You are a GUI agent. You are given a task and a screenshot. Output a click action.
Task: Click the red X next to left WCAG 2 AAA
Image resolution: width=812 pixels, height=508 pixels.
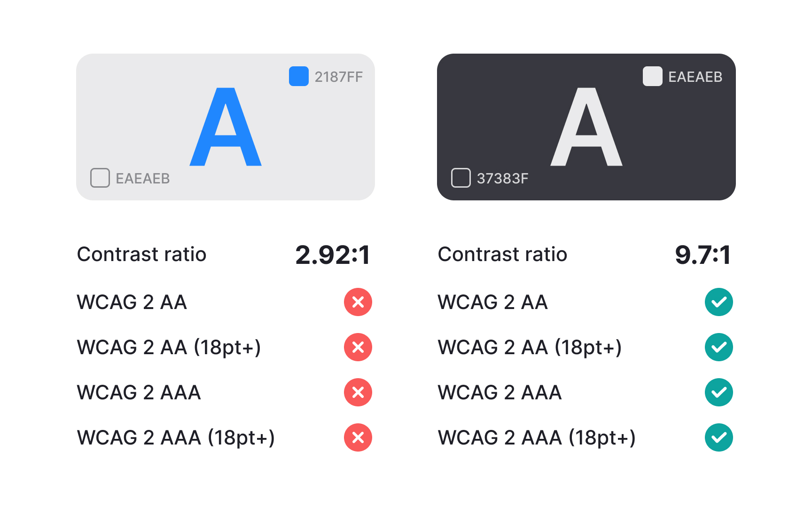click(358, 392)
